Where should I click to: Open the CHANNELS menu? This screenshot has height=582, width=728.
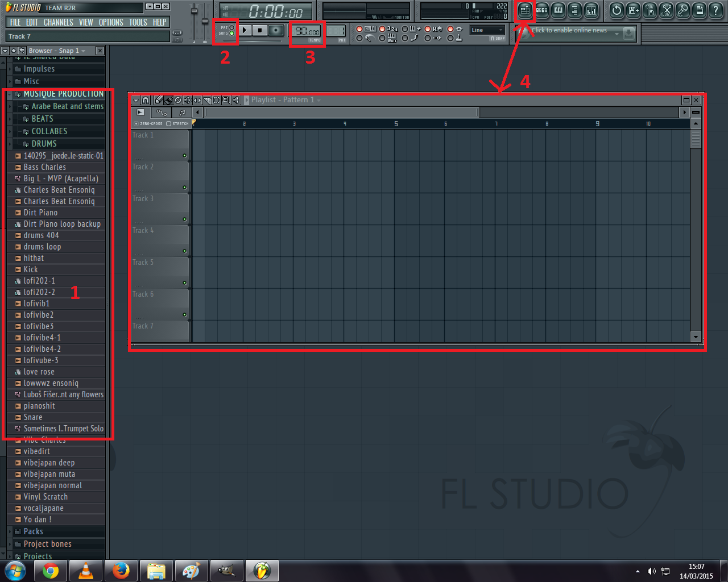[58, 22]
